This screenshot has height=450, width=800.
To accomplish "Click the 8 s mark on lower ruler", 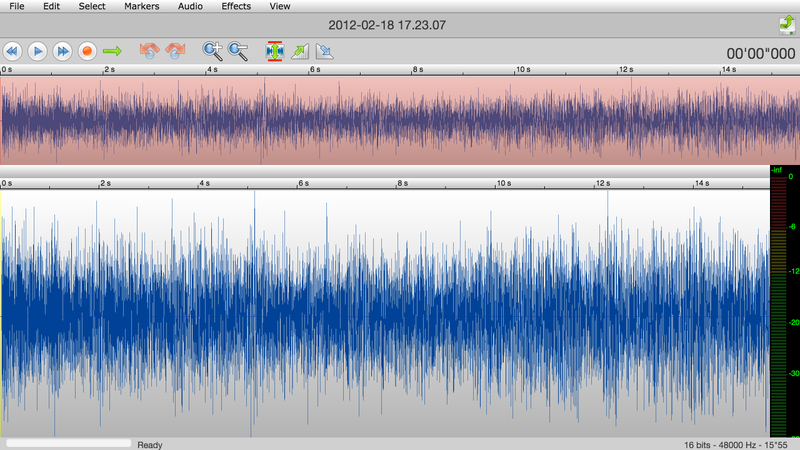I will (402, 183).
